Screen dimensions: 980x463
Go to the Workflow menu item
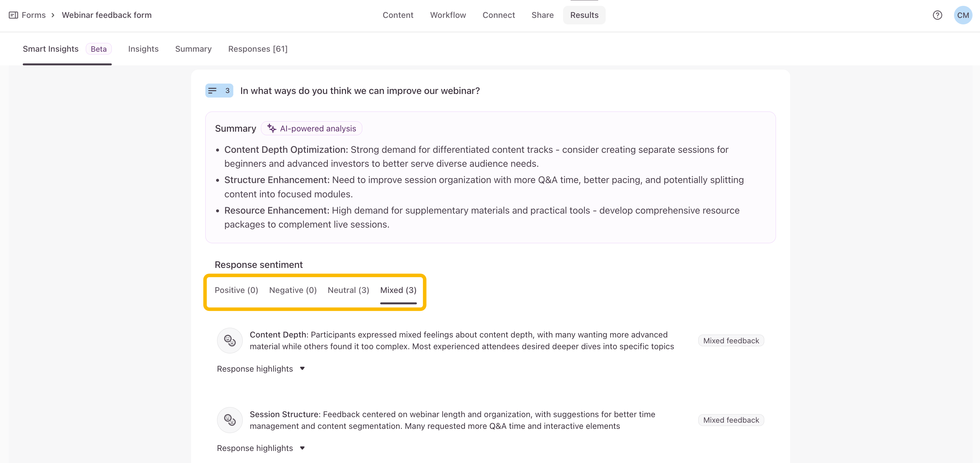pyautogui.click(x=448, y=15)
